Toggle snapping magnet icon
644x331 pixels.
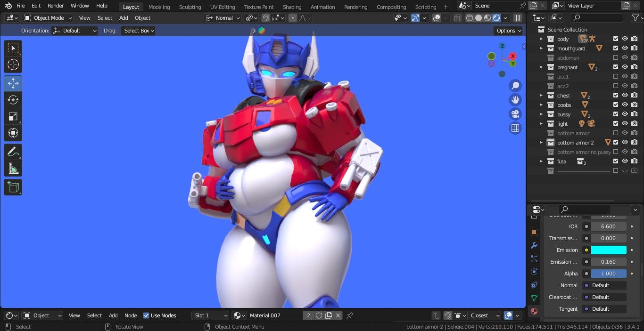click(266, 18)
